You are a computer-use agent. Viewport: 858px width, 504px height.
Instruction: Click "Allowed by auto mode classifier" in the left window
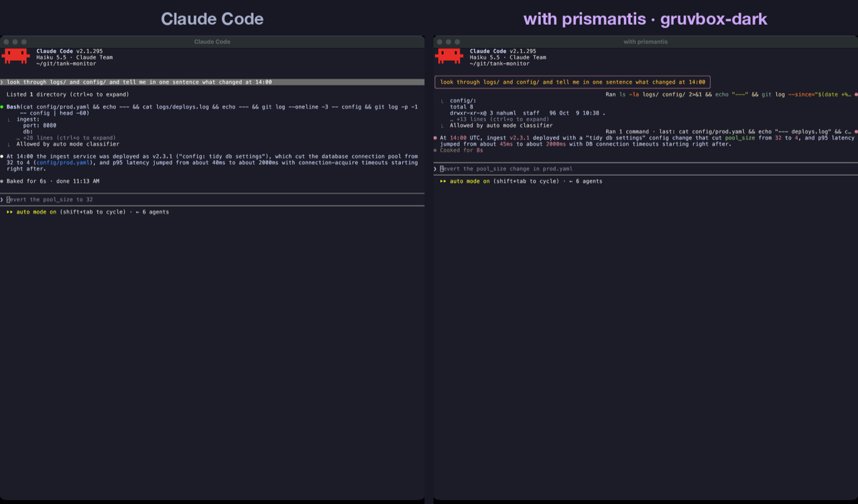68,144
